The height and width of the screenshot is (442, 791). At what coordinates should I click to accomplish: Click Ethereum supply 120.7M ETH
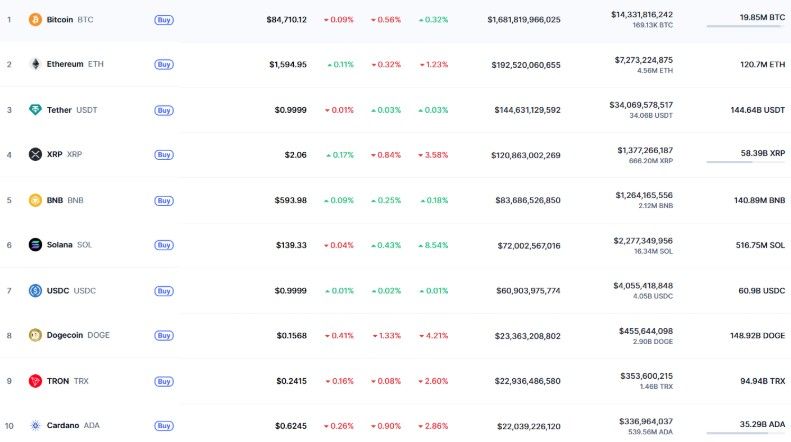tap(763, 65)
